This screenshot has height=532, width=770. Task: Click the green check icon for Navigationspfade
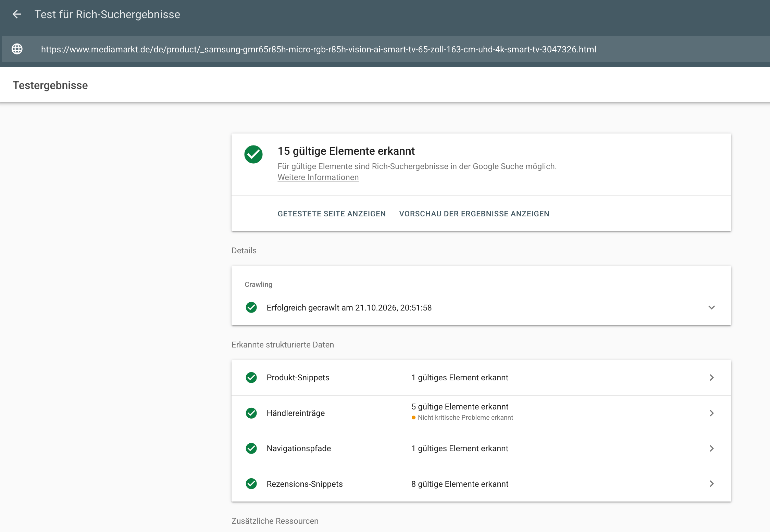pyautogui.click(x=251, y=448)
